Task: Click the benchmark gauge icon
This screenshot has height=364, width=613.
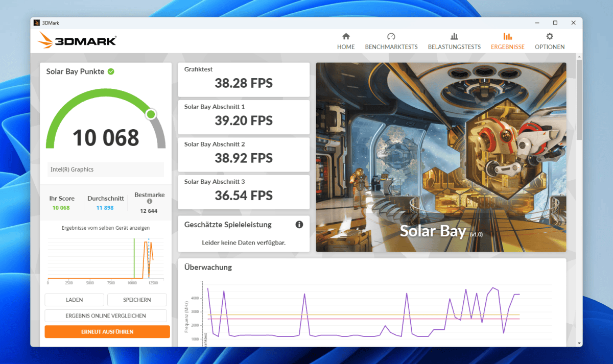Action: [391, 36]
